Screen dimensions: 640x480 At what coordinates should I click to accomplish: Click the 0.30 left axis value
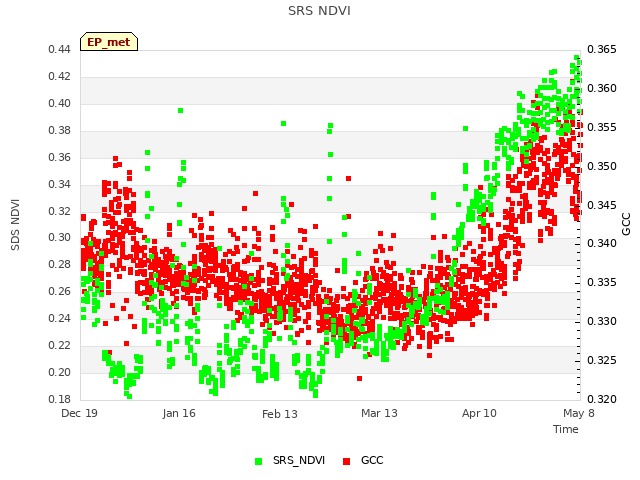tap(59, 238)
